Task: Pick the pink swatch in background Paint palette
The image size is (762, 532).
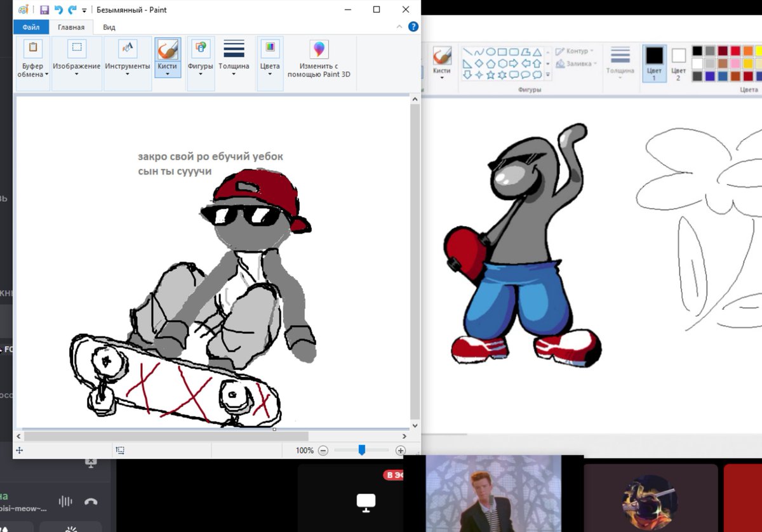Action: (735, 63)
